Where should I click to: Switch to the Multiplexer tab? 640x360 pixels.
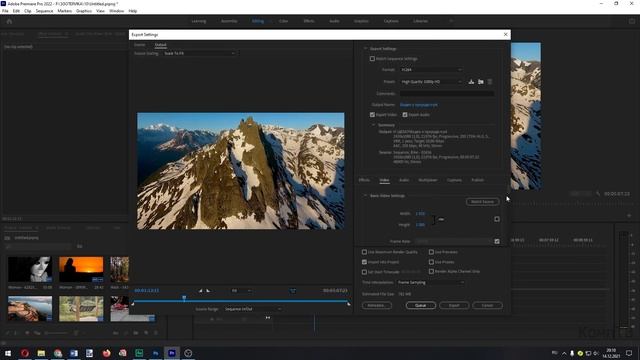coord(428,180)
